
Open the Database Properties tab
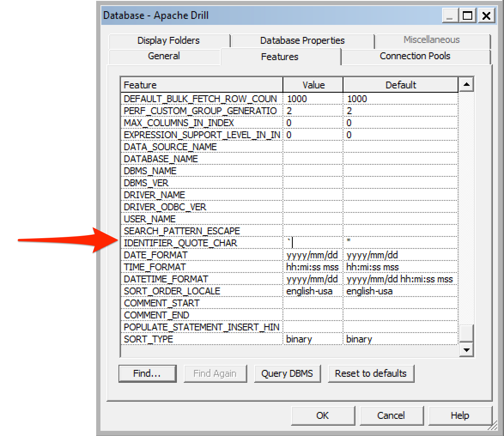[302, 41]
